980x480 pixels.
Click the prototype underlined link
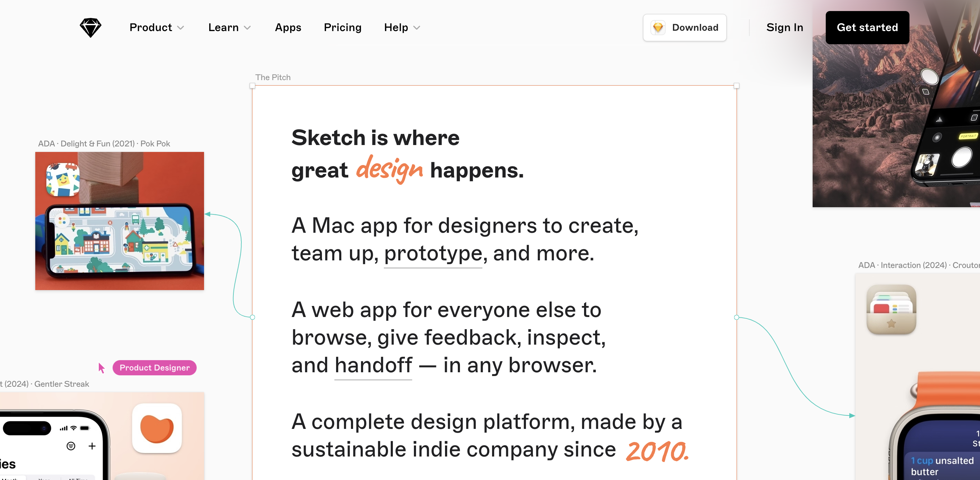(433, 253)
